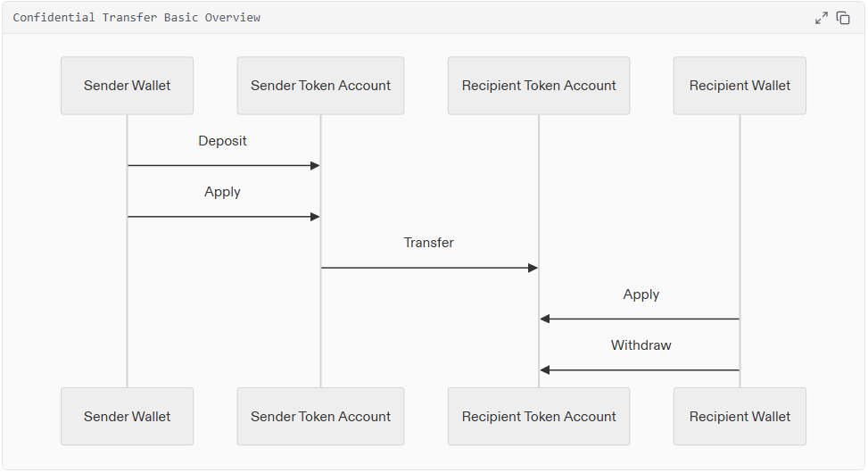Copy the diagram code
The width and height of the screenshot is (868, 473).
point(843,18)
